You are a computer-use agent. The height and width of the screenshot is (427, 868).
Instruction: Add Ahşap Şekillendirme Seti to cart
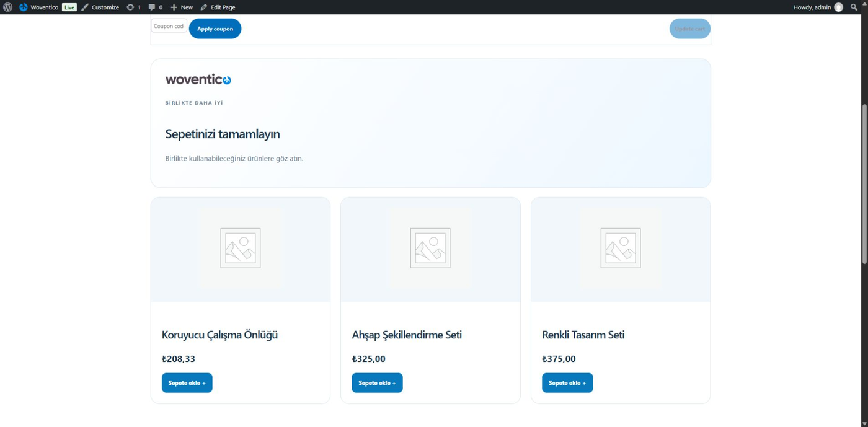pyautogui.click(x=377, y=383)
